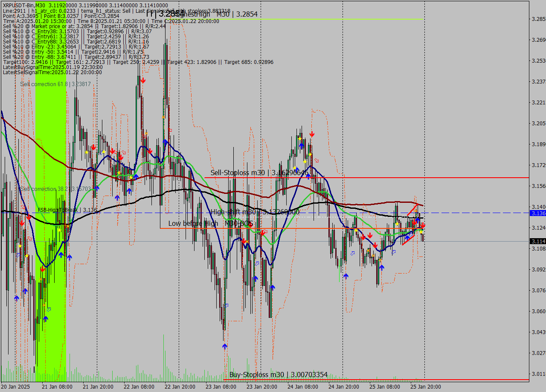
Task: Select the Sell-Stoploss m30 label
Action: tap(259, 173)
